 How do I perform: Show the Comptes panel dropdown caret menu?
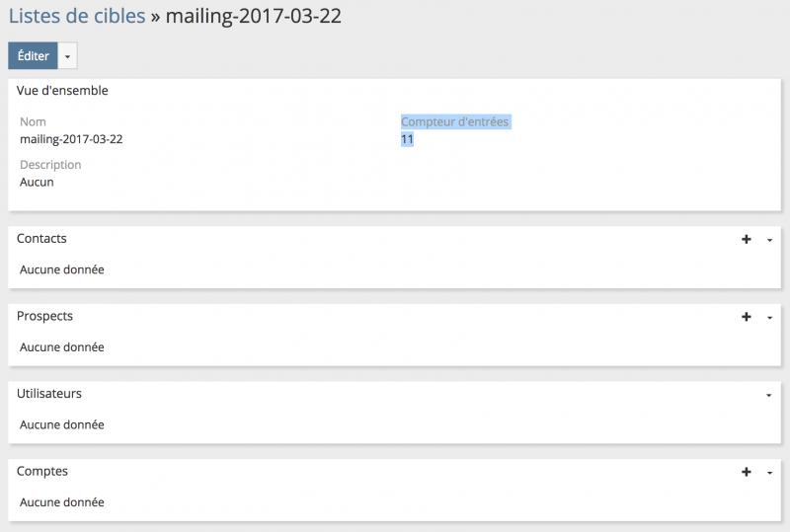769,473
